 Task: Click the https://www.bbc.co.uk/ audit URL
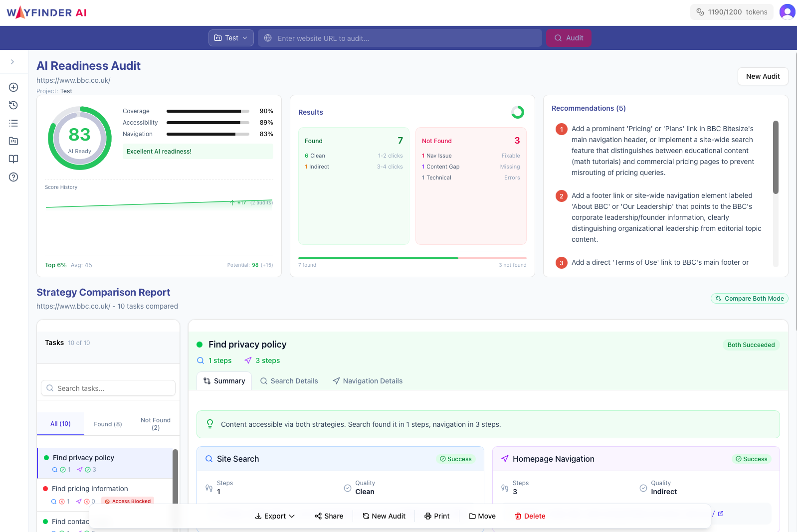(x=73, y=80)
